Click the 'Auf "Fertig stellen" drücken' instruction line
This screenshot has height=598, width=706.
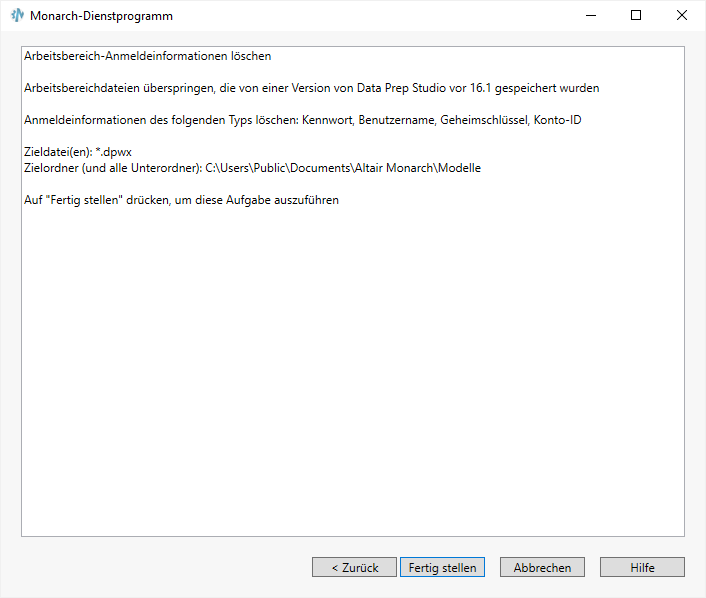coord(181,200)
